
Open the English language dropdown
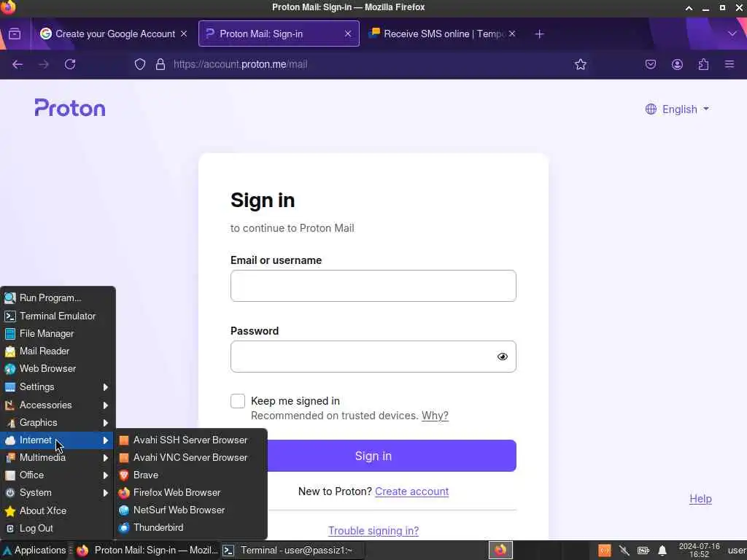(x=677, y=109)
